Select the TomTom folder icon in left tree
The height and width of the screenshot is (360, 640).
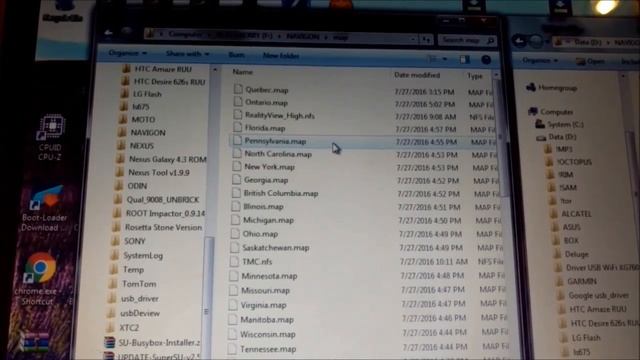113,284
